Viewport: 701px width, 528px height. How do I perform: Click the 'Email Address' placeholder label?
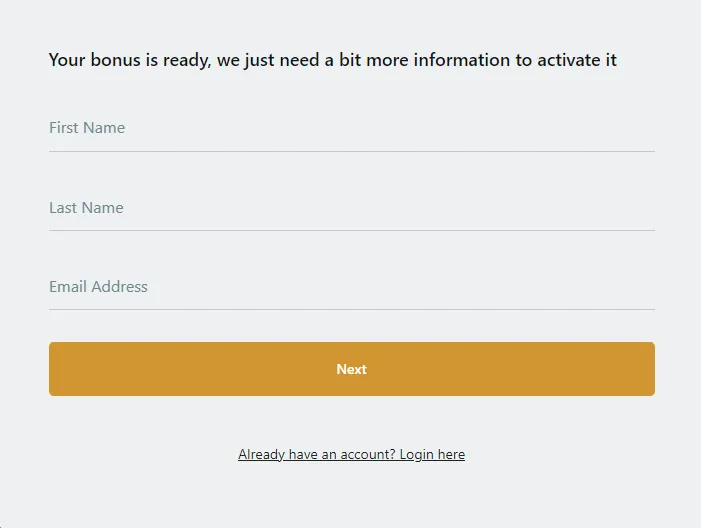click(x=98, y=287)
